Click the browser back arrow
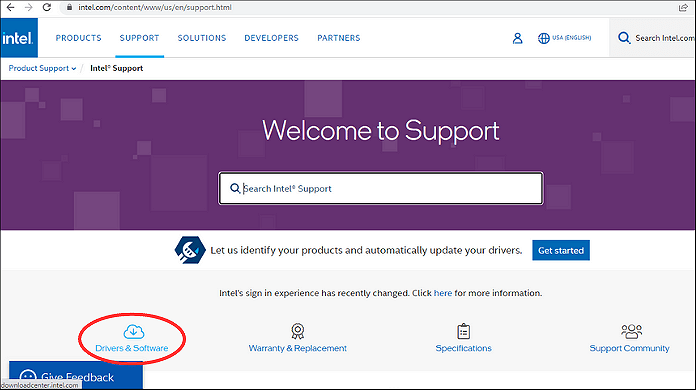Viewport: 696px width, 390px height. point(10,8)
